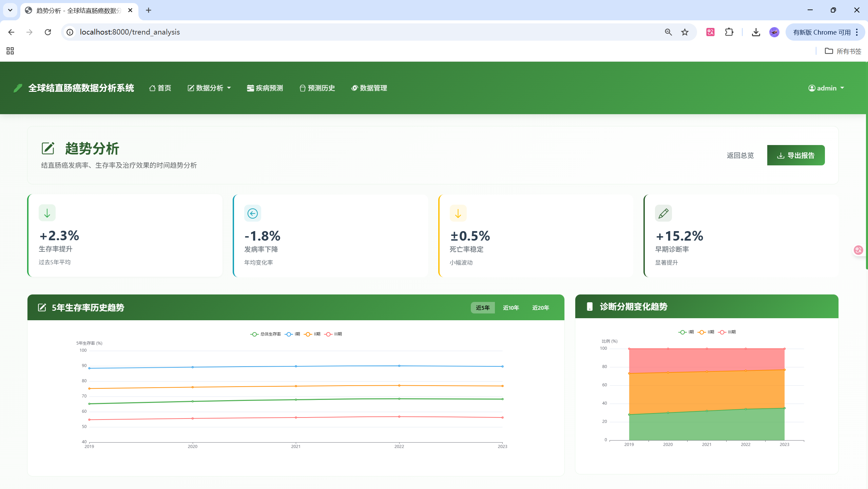The width and height of the screenshot is (868, 489).
Task: Click the floating translate icon at right edge
Action: [858, 250]
